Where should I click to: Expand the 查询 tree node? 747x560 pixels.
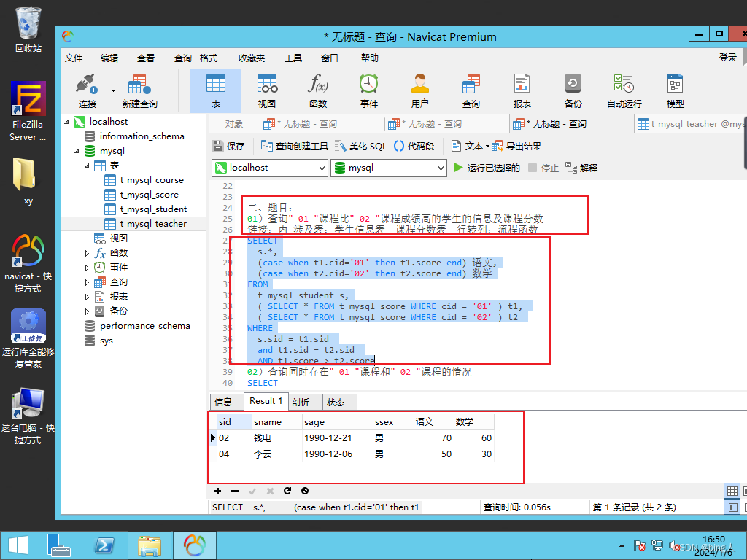click(87, 282)
